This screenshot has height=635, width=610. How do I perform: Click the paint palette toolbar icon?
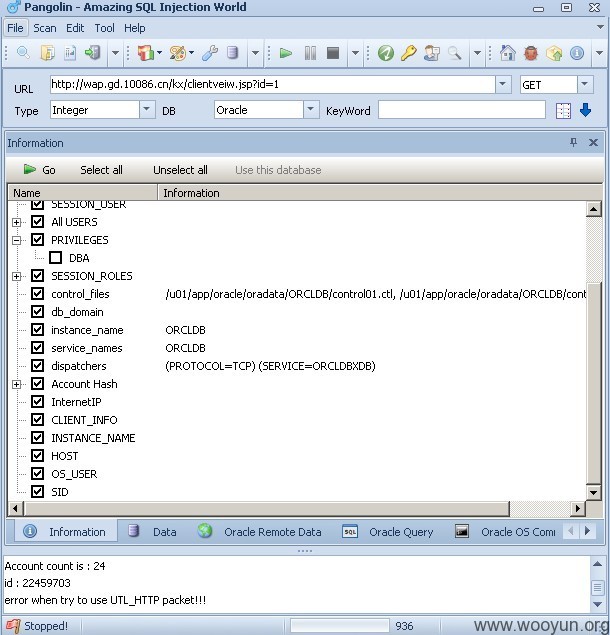(177, 53)
